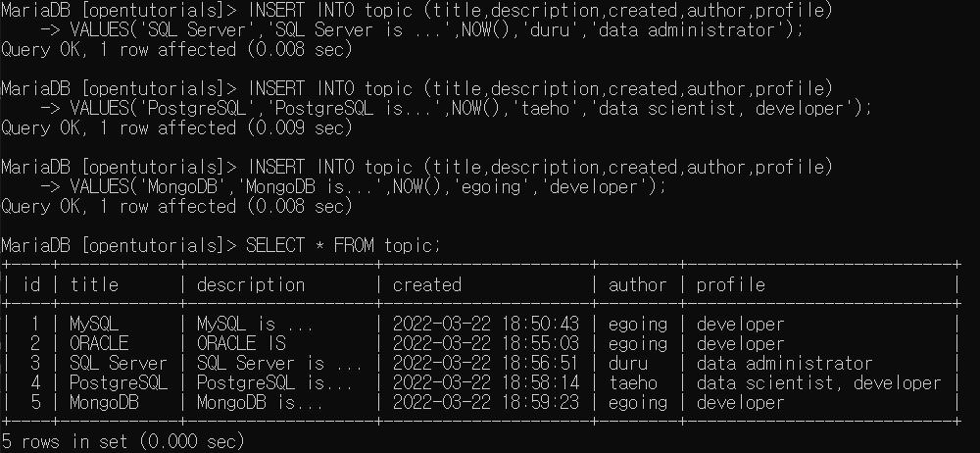Click the 'MySQL is ...' description cell
This screenshot has height=453, width=980.
click(x=255, y=325)
